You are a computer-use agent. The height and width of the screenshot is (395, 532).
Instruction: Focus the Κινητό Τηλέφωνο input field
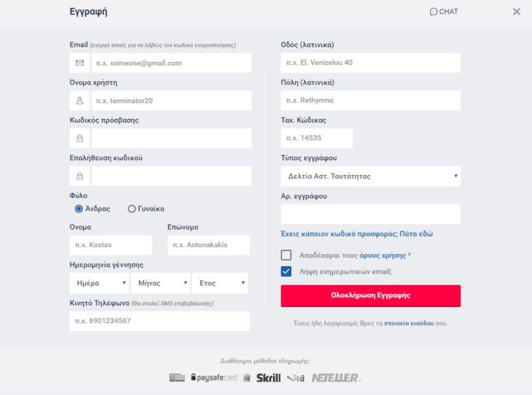point(160,321)
